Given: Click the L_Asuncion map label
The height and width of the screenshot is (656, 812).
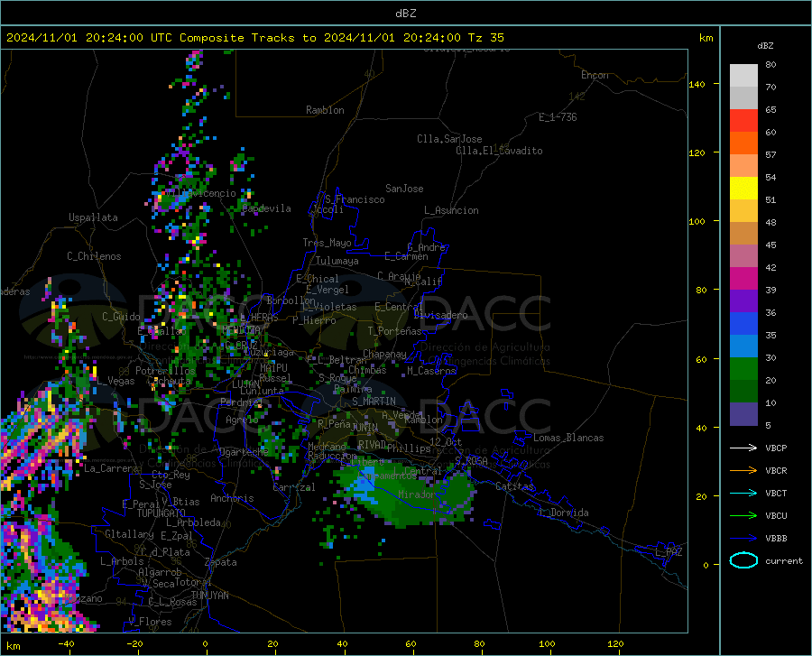Looking at the screenshot, I should tap(451, 210).
